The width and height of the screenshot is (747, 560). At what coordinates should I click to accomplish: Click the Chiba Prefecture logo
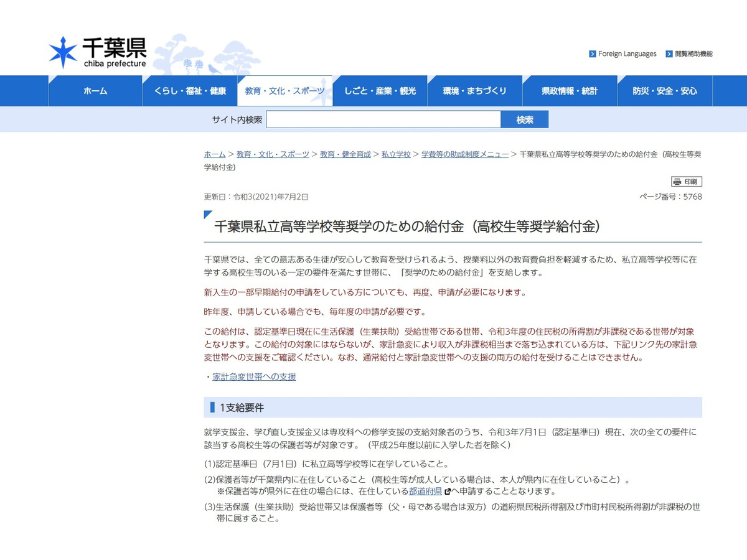tap(93, 51)
